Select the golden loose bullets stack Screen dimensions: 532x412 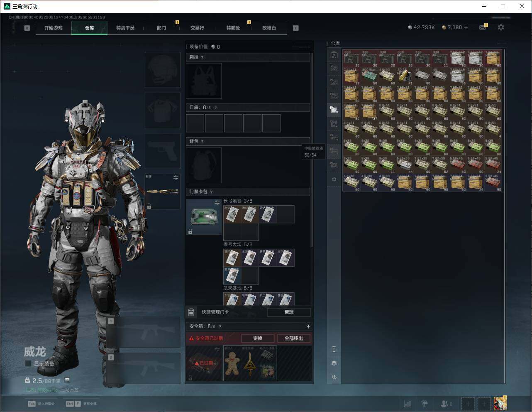point(405,76)
